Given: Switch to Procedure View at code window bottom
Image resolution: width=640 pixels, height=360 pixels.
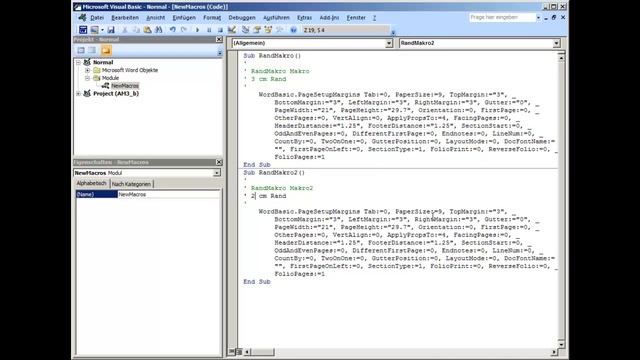Looking at the screenshot, I should [231, 351].
